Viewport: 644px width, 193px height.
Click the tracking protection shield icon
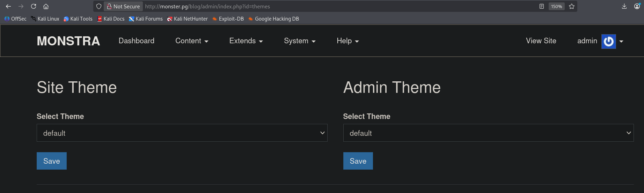coord(99,6)
